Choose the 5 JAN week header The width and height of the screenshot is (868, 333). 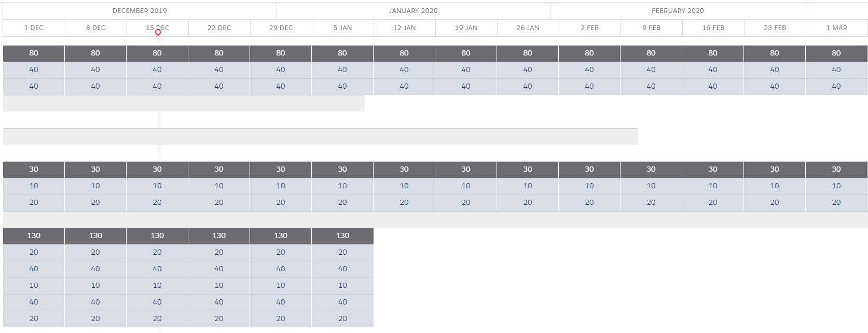pyautogui.click(x=342, y=28)
